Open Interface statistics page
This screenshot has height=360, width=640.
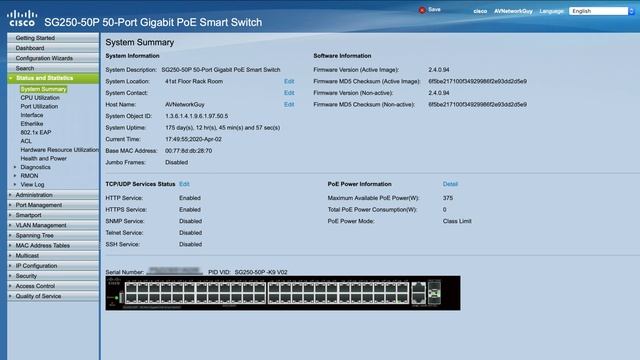click(x=32, y=115)
